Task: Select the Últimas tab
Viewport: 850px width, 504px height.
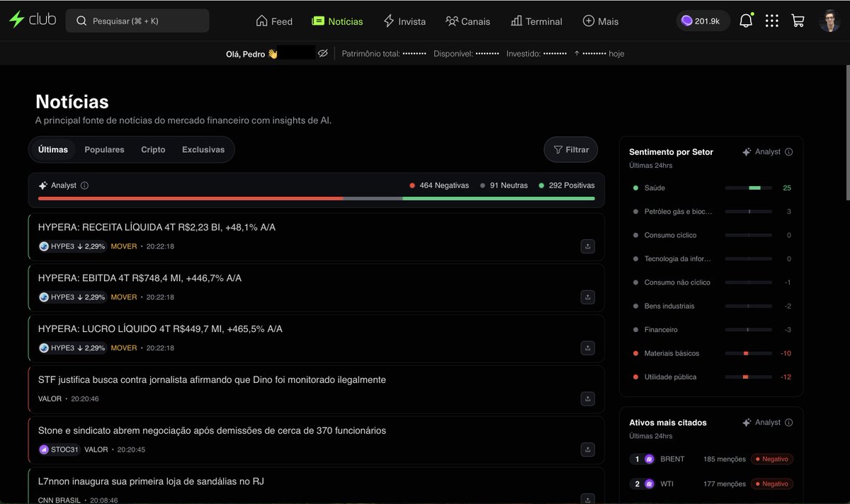Action: pos(53,149)
